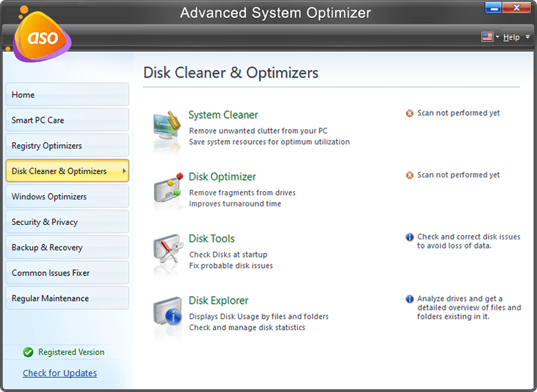537x392 pixels.
Task: Click the blue info icon beside Disk Tools note
Action: point(409,237)
